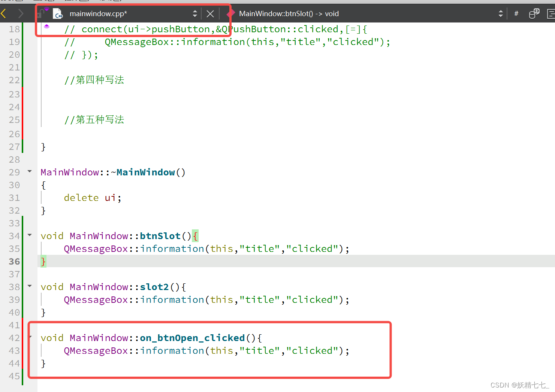555x392 pixels.
Task: Click QMessageBox on line 39
Action: click(96, 299)
